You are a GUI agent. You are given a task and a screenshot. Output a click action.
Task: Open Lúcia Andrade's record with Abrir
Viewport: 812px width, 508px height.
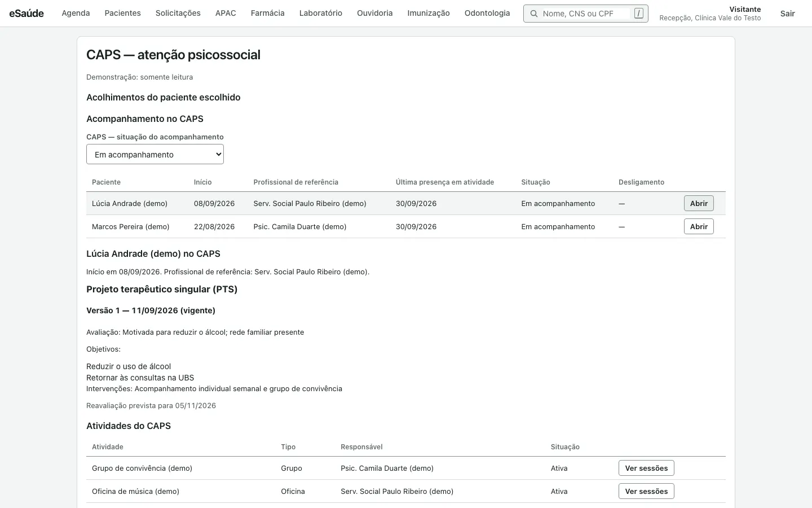699,203
